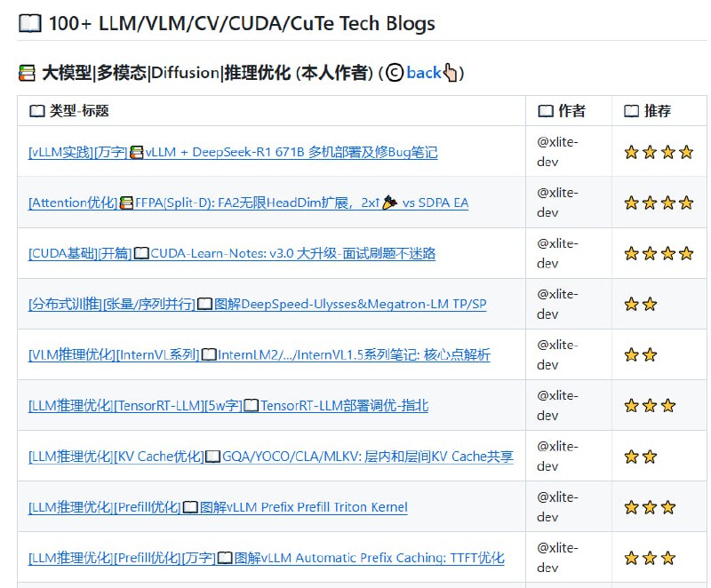Click the four-star rating in the first table row
The width and height of the screenshot is (711, 588).
[x=658, y=152]
